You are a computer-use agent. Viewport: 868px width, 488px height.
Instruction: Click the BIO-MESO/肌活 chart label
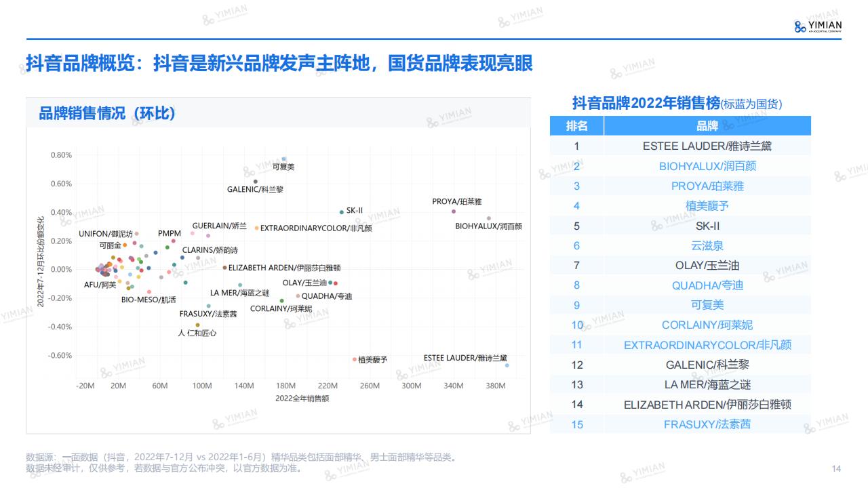(x=149, y=300)
